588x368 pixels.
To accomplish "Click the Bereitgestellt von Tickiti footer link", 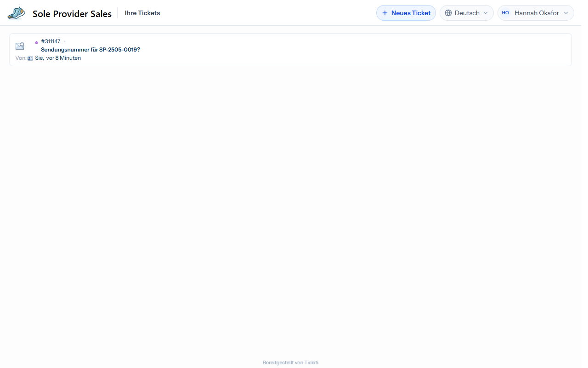I will tap(290, 362).
